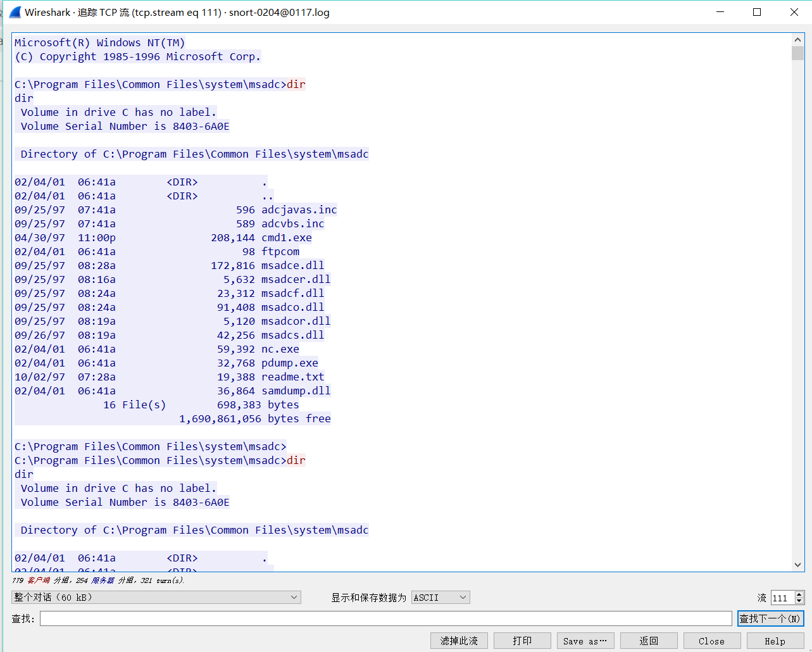The image size is (812, 652).
Task: Click the 'msadco.dll' file entry
Action: point(293,307)
